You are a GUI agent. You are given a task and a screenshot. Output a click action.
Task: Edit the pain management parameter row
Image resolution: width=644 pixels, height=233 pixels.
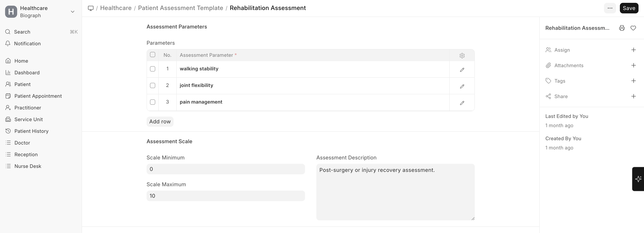click(x=462, y=103)
